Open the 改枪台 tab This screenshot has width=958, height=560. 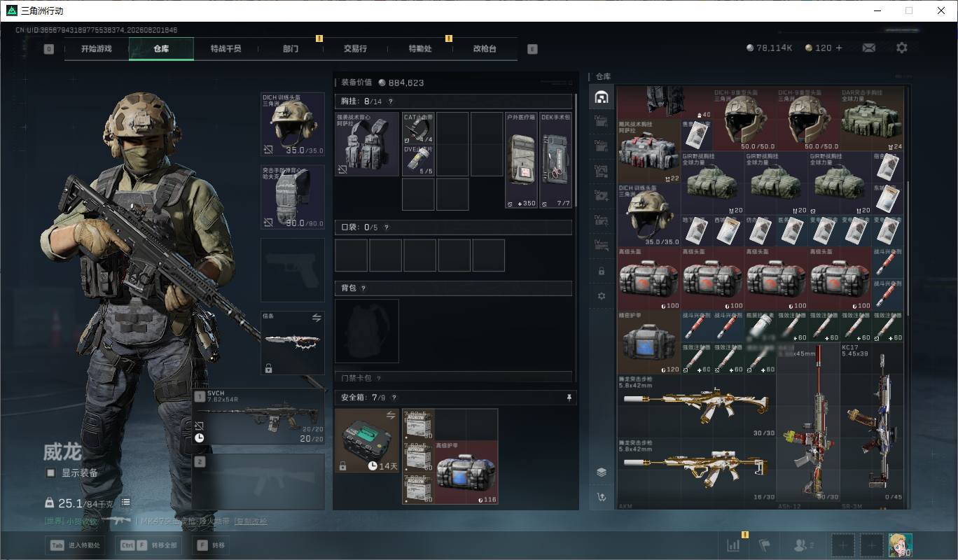[485, 49]
